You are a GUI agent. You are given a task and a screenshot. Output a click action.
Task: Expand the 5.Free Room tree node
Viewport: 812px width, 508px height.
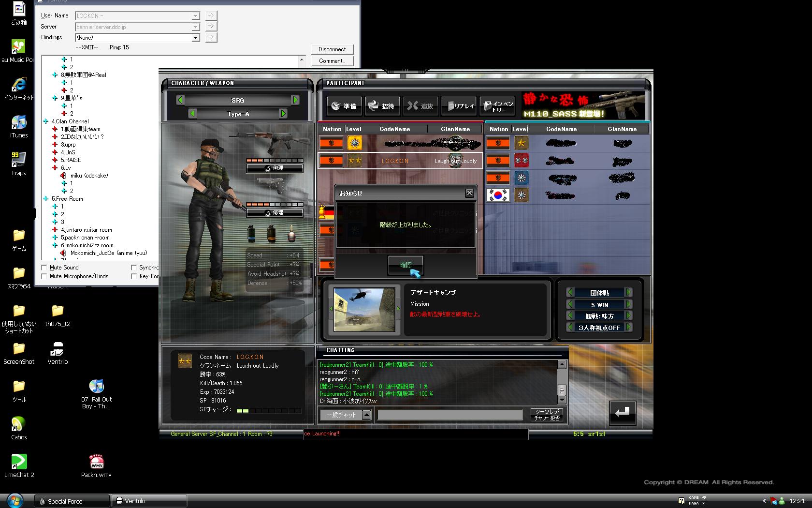(46, 199)
